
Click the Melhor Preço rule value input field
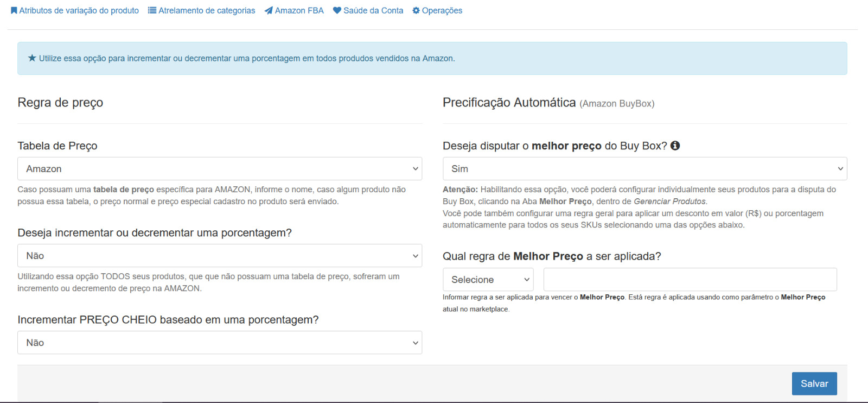coord(690,280)
